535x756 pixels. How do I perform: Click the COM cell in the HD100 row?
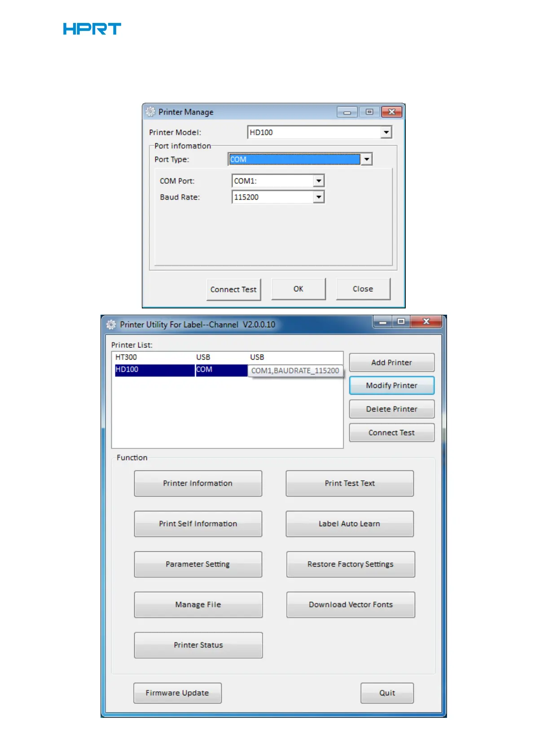221,370
